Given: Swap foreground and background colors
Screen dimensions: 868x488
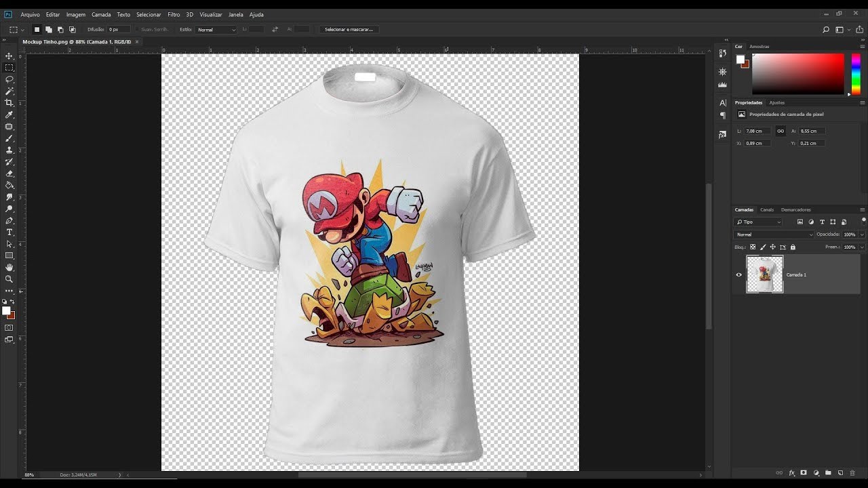Looking at the screenshot, I should point(12,302).
